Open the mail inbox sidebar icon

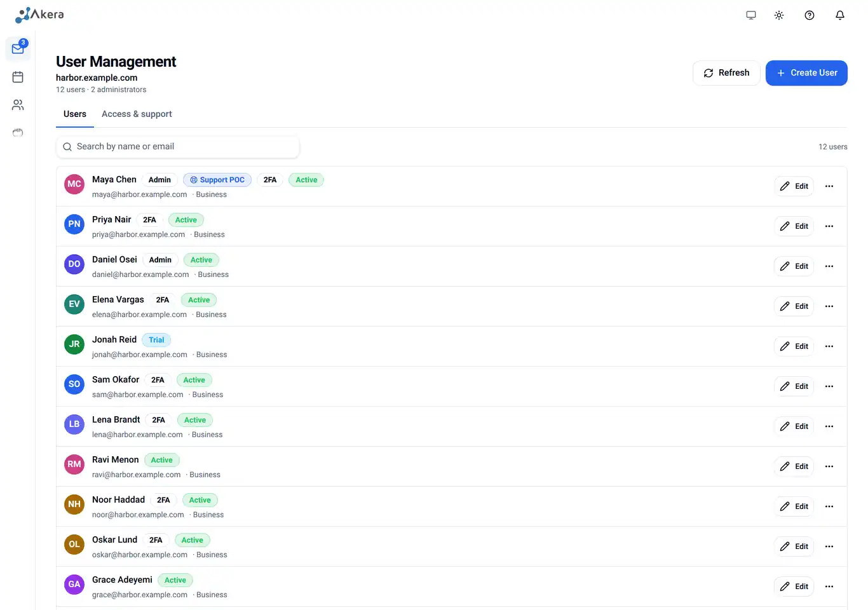[x=18, y=49]
